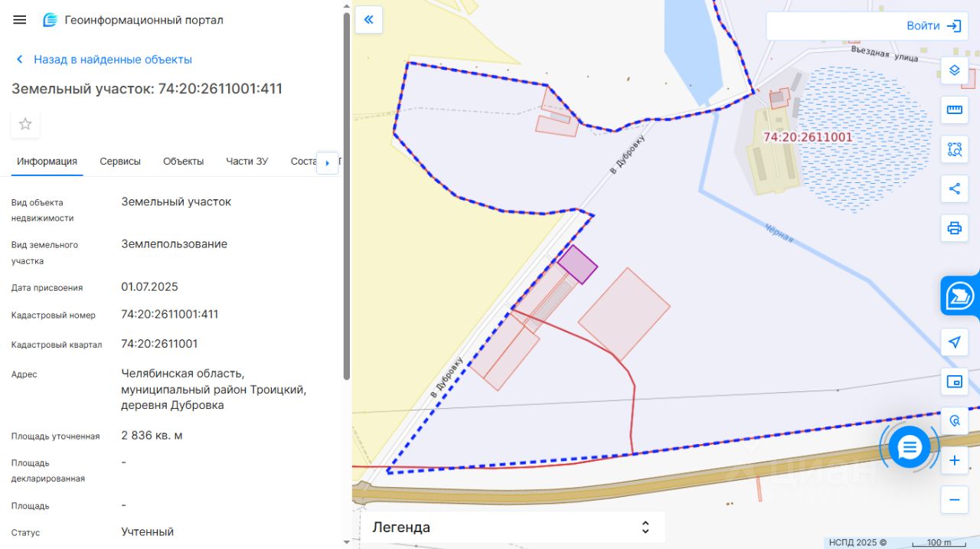Image resolution: width=980 pixels, height=549 pixels.
Task: Click the date value 01.07.2025
Action: (149, 286)
